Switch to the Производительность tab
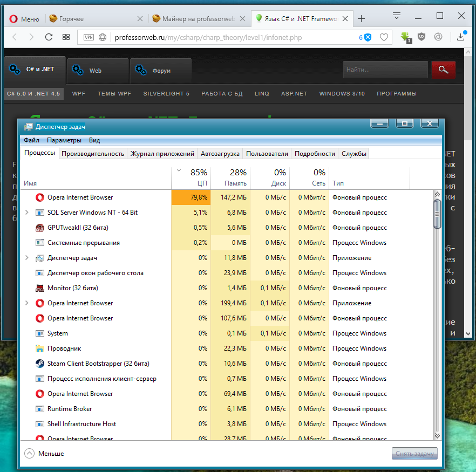 click(x=93, y=154)
